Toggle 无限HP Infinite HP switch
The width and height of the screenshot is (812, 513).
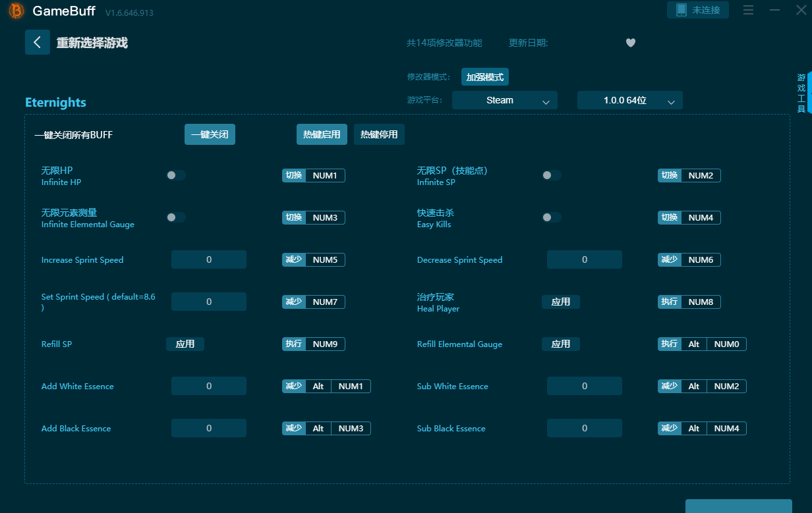point(176,175)
